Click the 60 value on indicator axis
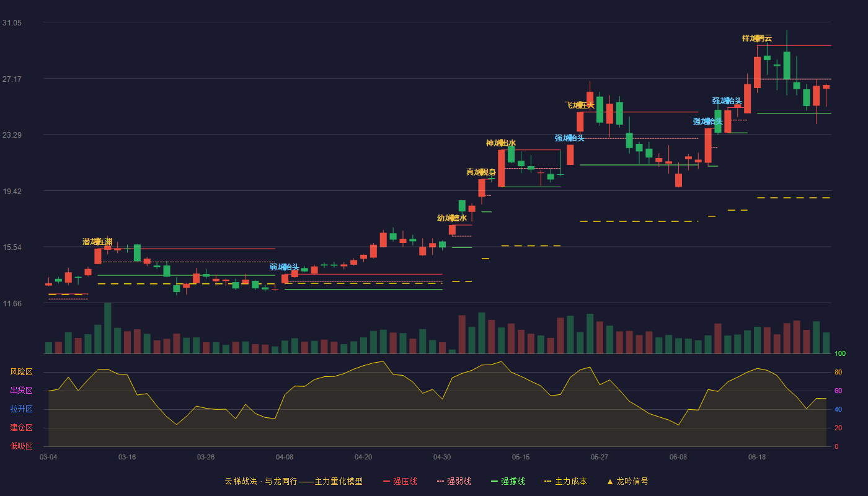Viewport: 868px width, 496px height. tap(838, 391)
